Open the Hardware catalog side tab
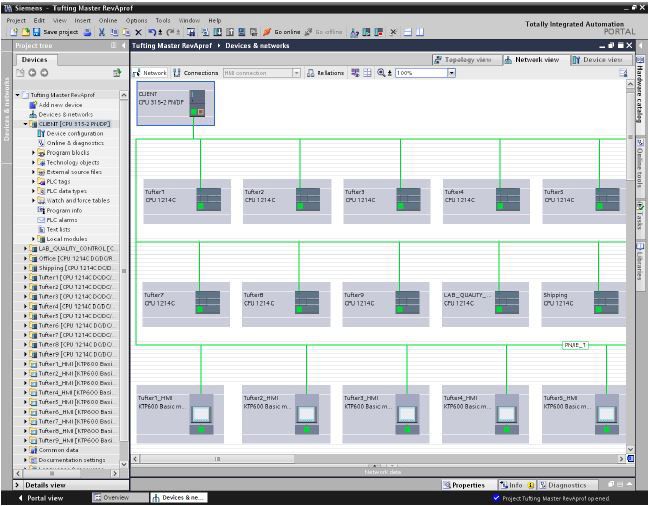The image size is (649, 506). pyautogui.click(x=640, y=88)
